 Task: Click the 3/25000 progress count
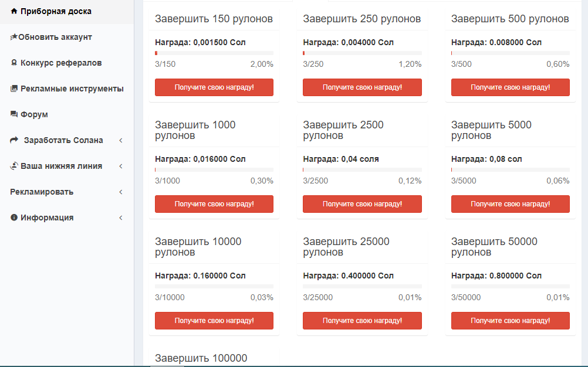tap(317, 297)
